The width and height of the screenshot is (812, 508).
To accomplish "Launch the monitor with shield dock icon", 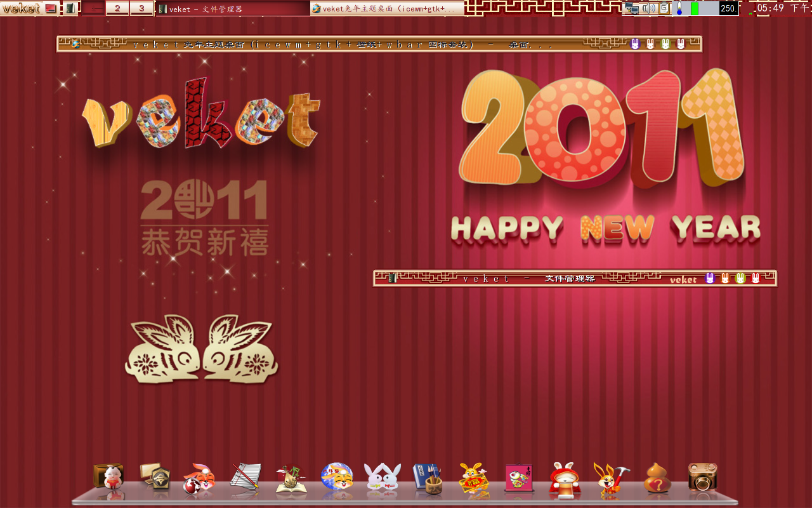I will coord(155,477).
